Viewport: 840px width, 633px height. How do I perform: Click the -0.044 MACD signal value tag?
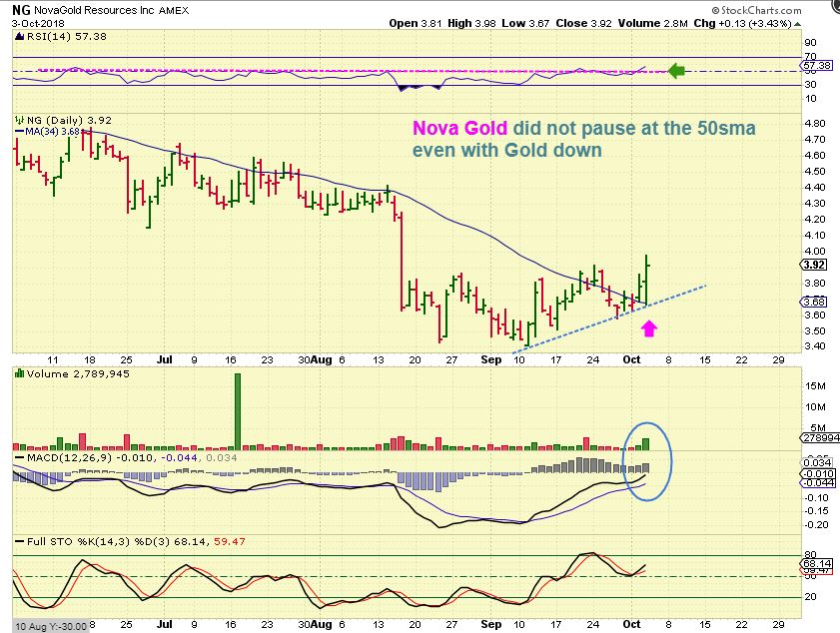[817, 482]
